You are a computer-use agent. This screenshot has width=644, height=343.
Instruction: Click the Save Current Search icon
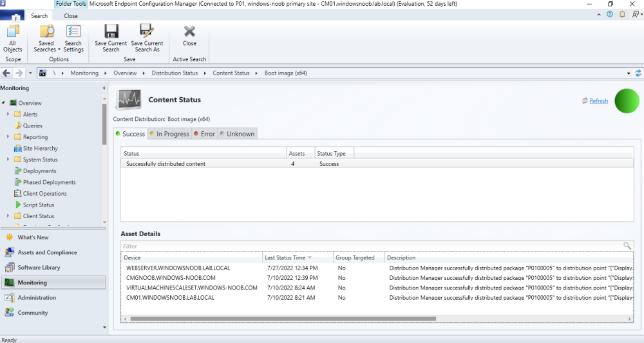(111, 37)
